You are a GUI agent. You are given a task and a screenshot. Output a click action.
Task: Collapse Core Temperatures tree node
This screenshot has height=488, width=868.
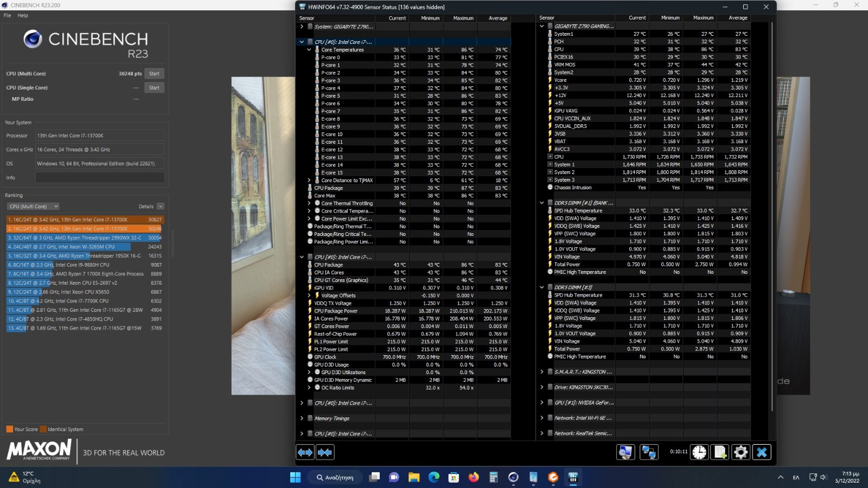click(309, 49)
